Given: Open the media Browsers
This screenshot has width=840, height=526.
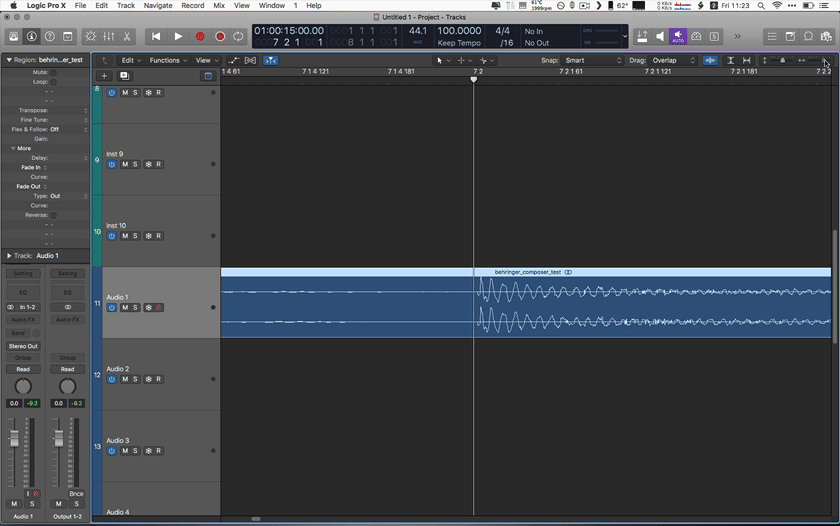Looking at the screenshot, I should tap(826, 36).
